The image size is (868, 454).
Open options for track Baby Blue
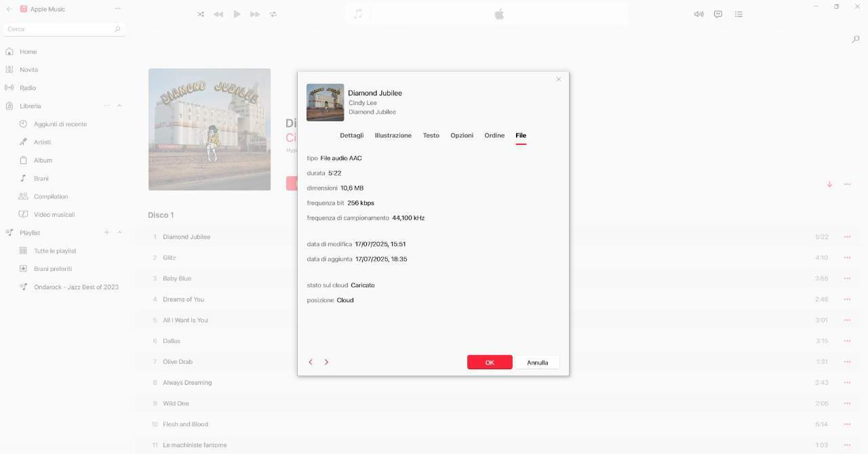click(847, 278)
